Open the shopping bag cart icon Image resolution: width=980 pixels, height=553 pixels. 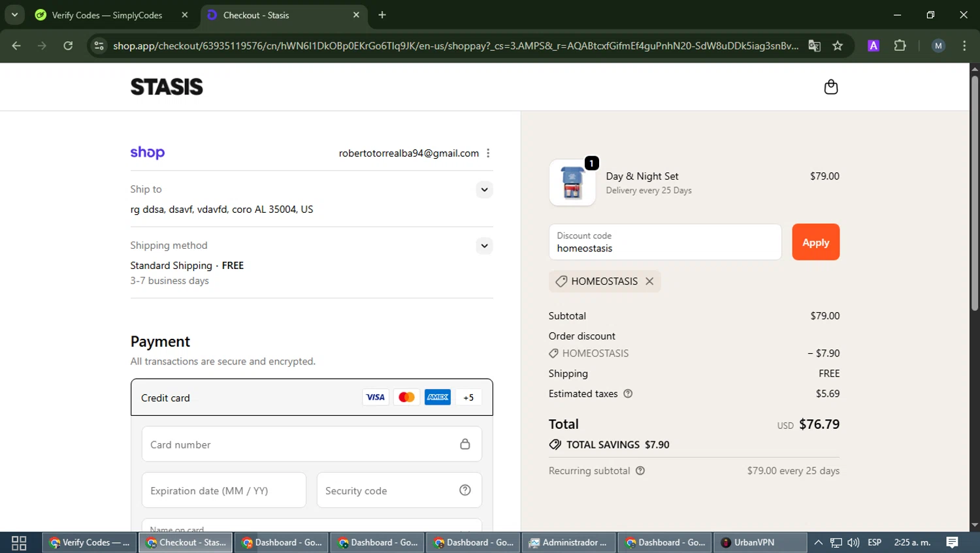[830, 87]
